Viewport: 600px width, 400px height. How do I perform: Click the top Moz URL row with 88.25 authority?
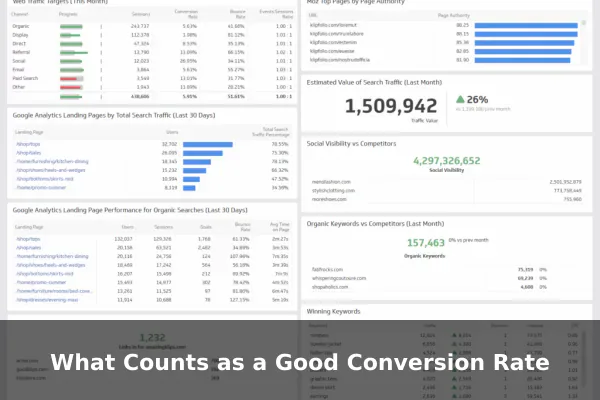(x=444, y=25)
